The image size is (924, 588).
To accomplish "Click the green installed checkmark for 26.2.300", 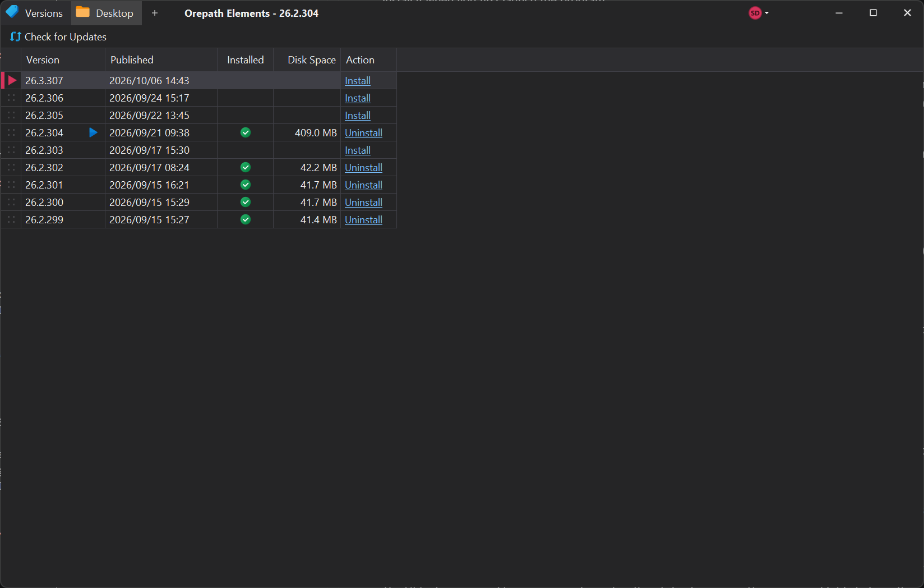I will point(246,202).
